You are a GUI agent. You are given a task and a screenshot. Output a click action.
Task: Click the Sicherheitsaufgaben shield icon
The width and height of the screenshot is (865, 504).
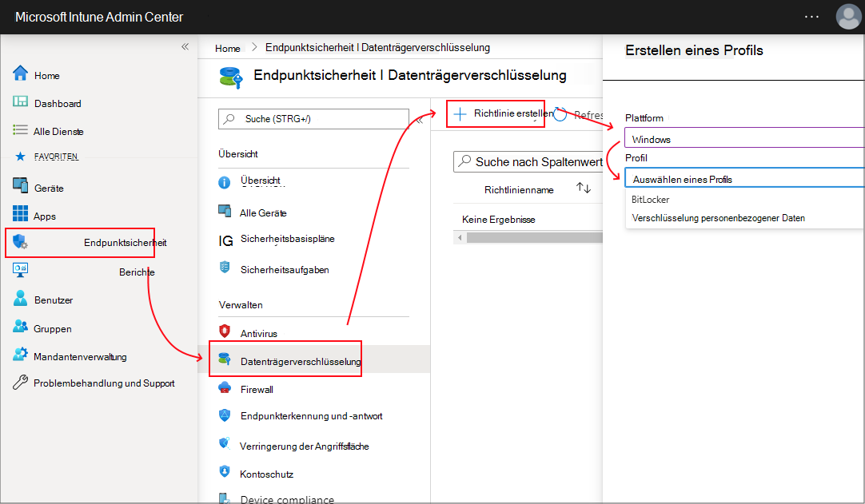click(x=225, y=268)
